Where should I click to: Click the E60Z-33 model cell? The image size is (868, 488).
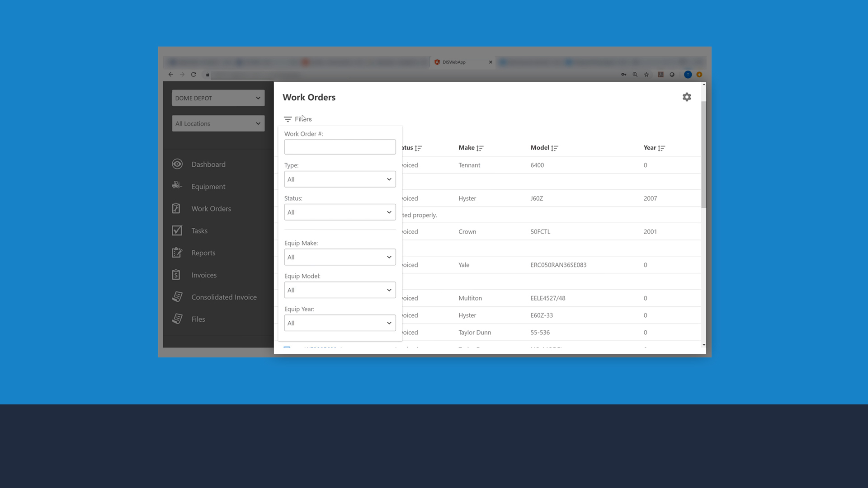click(542, 315)
